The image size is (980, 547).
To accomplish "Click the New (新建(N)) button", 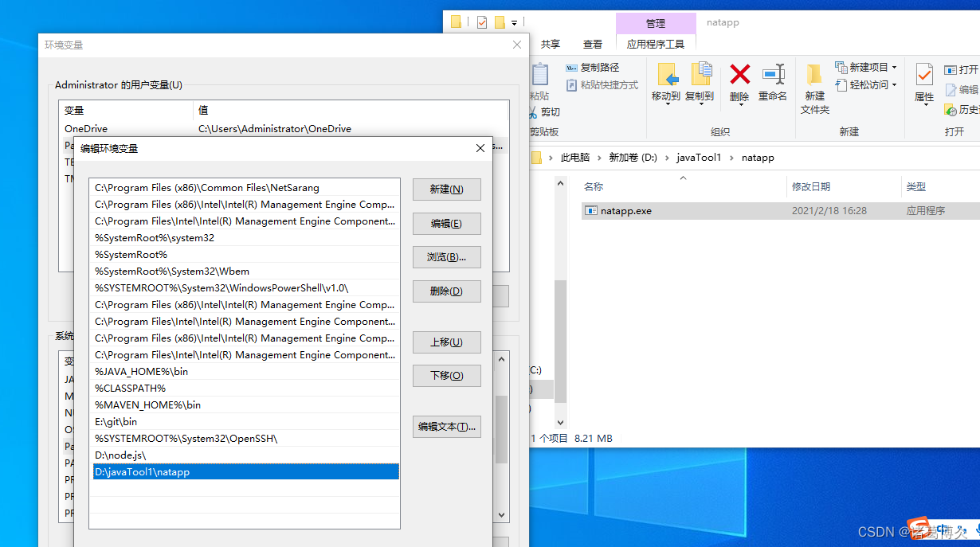I will click(x=446, y=189).
